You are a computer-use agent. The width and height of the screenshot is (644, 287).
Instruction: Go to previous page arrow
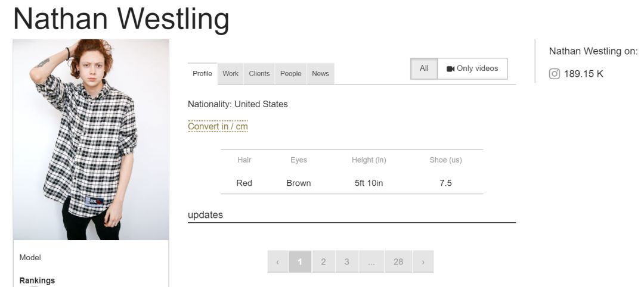pos(278,262)
